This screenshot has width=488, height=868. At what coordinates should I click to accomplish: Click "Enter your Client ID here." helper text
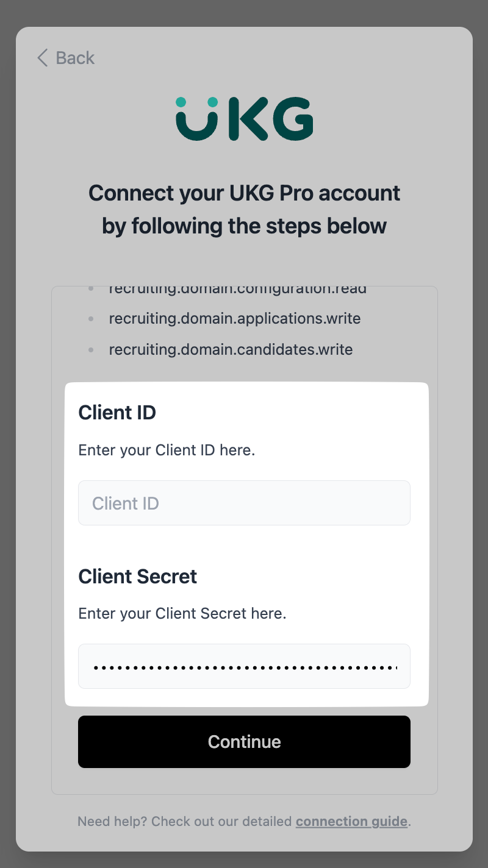click(x=167, y=450)
